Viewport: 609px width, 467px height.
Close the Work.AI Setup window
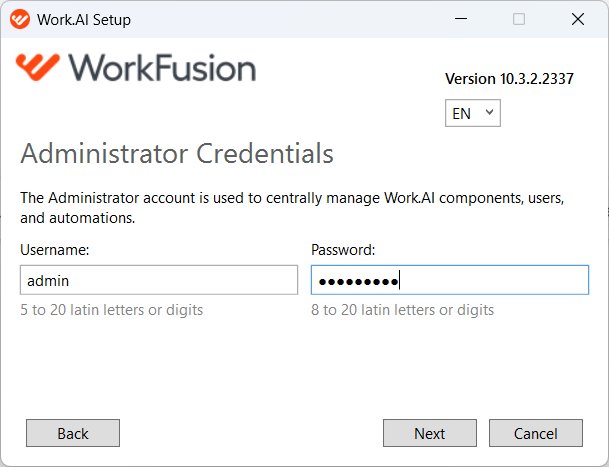(x=578, y=19)
